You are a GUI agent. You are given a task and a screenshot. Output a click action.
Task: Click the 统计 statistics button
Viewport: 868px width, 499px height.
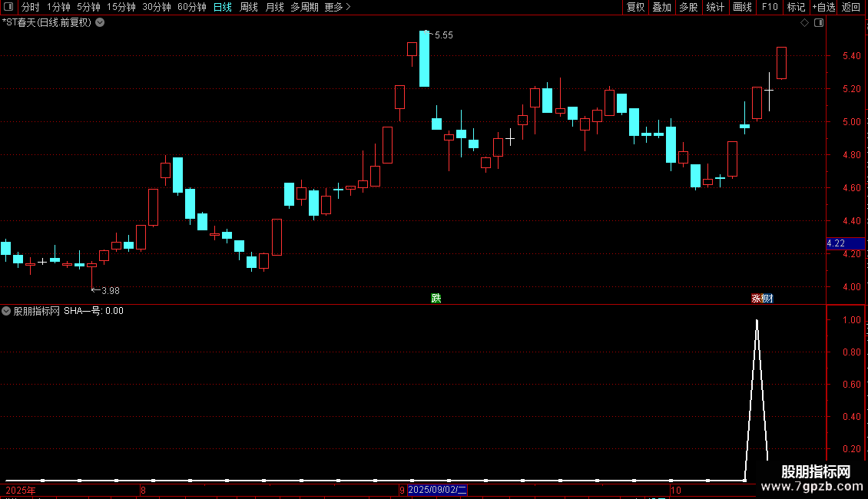[715, 7]
